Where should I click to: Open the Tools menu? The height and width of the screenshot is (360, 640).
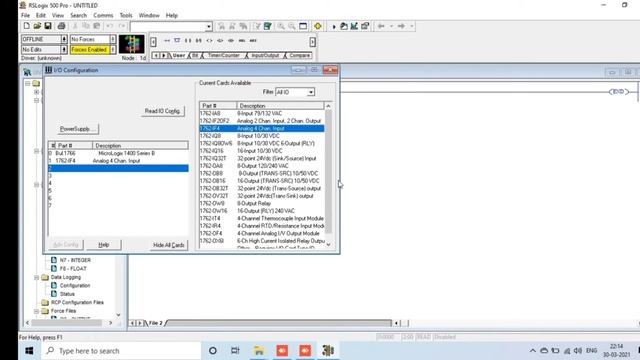tap(126, 15)
